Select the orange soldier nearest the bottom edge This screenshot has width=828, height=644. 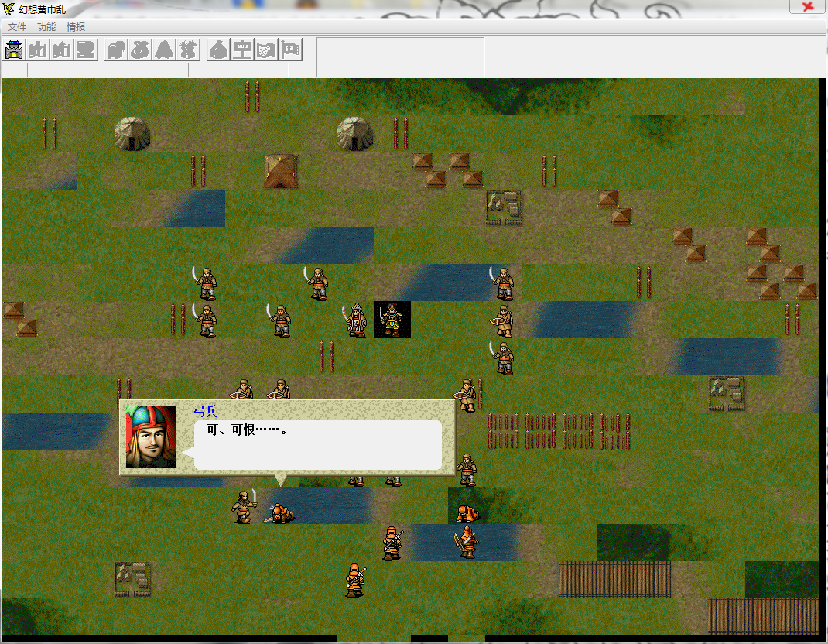355,580
